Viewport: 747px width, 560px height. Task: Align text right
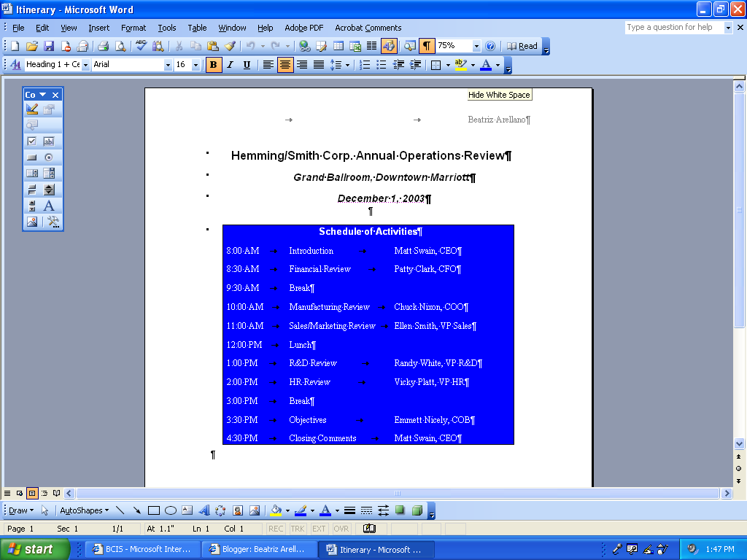302,65
